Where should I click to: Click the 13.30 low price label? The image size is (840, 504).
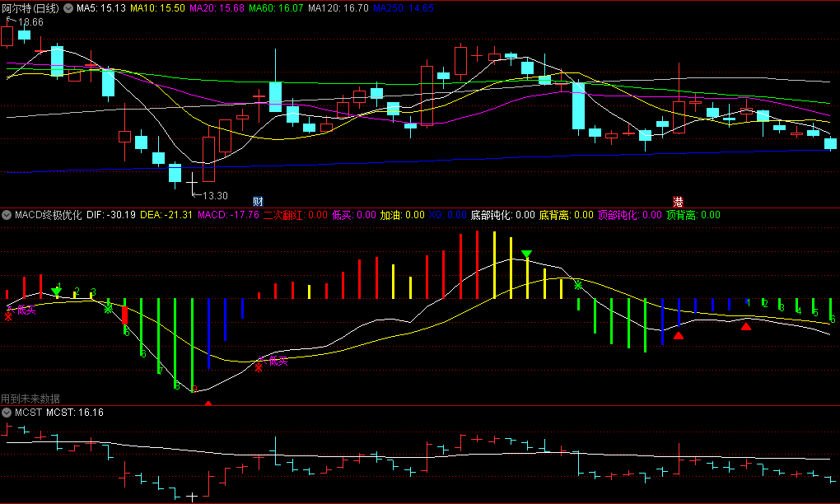click(215, 196)
